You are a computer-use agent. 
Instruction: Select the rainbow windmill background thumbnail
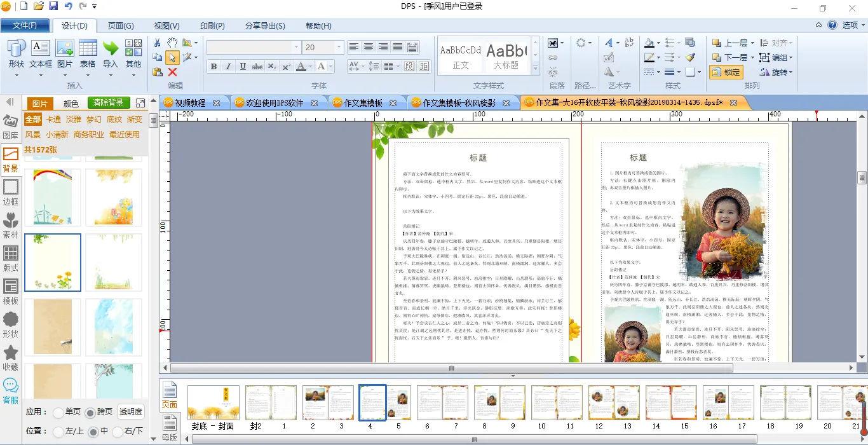pos(53,197)
